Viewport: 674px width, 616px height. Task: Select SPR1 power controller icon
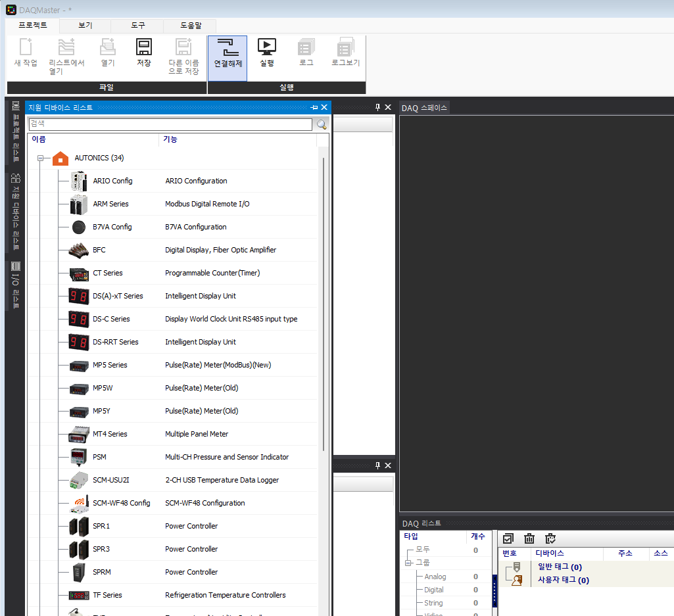(x=79, y=526)
